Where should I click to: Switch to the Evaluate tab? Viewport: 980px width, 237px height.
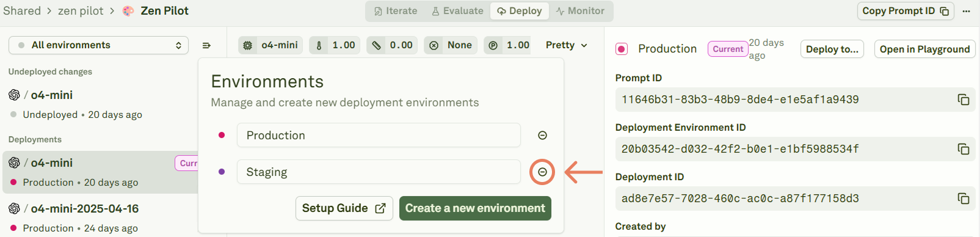coord(457,11)
